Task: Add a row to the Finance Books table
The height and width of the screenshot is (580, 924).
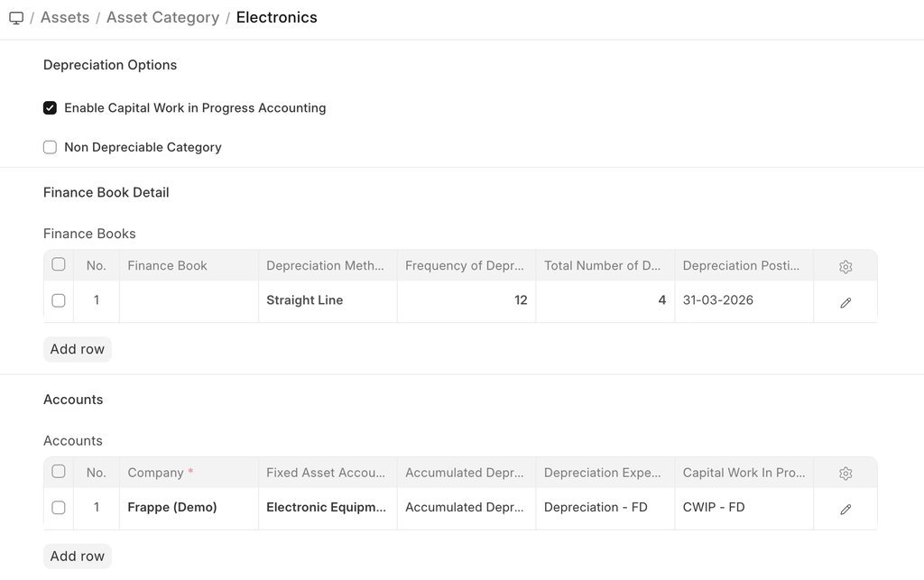Action: point(77,349)
